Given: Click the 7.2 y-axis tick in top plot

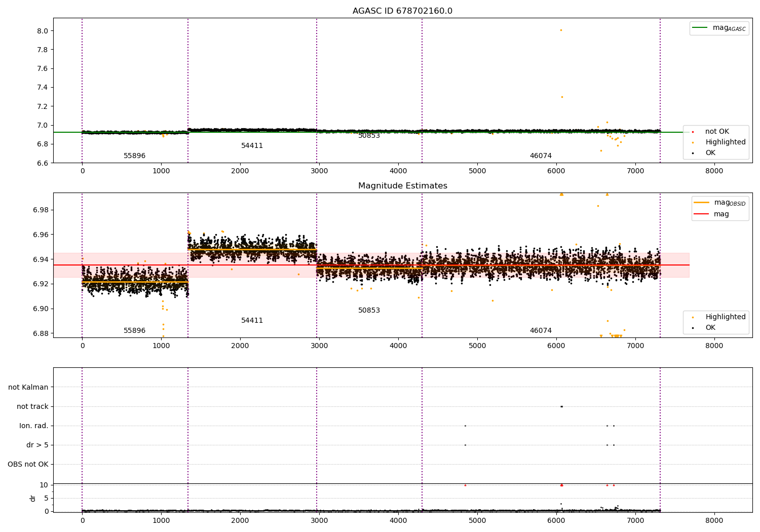Looking at the screenshot, I should coord(42,106).
